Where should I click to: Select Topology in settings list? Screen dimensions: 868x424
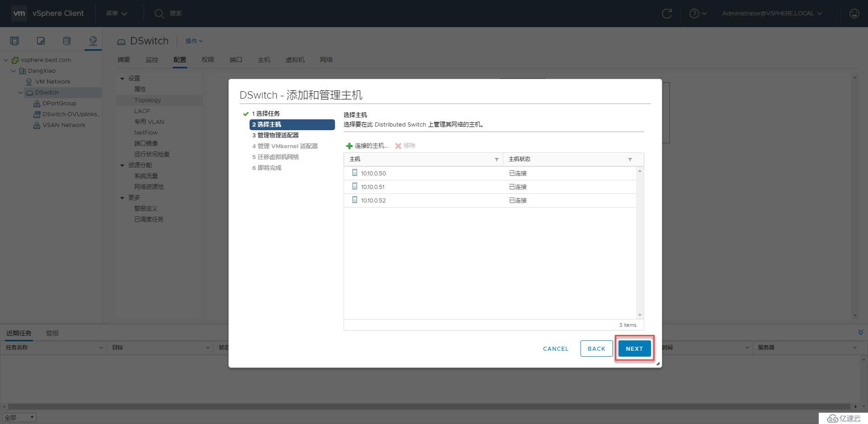pos(147,100)
